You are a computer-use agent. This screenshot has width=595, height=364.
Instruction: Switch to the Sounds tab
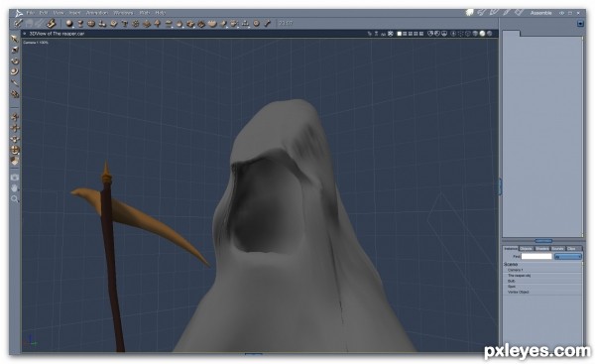tap(557, 249)
